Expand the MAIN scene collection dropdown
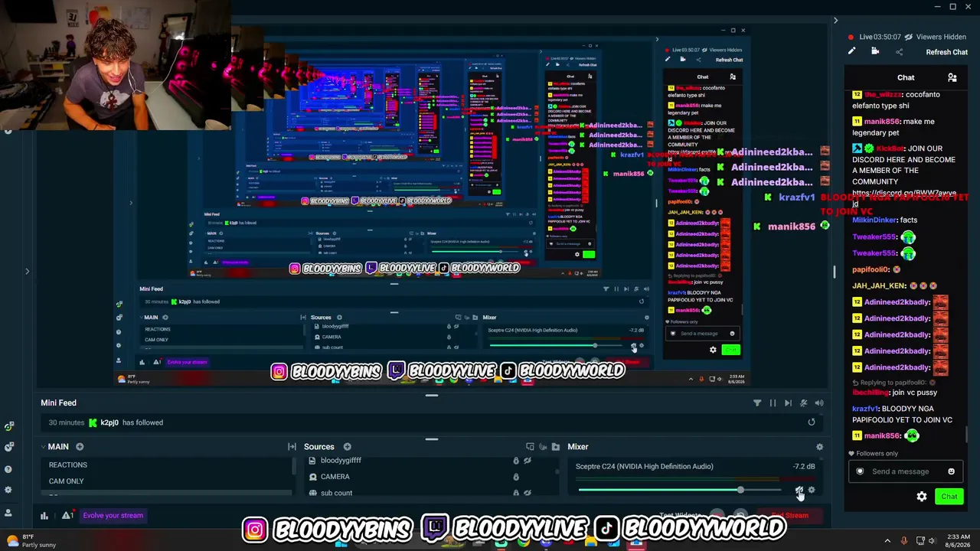This screenshot has width=980, height=551. point(44,447)
